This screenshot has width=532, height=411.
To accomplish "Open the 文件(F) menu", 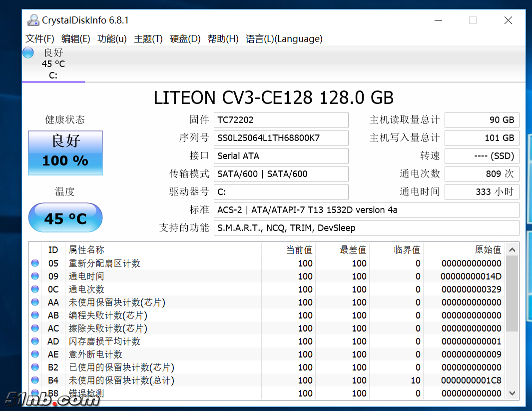I will tap(40, 39).
